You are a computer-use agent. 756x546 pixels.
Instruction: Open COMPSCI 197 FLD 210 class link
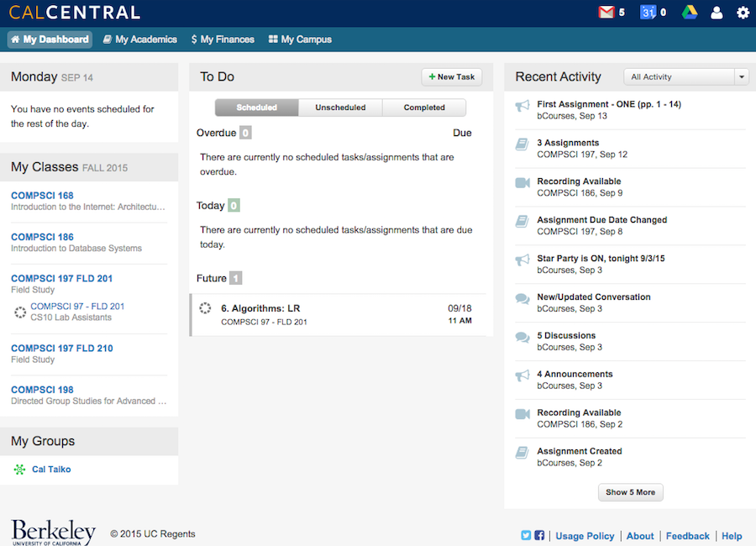pyautogui.click(x=61, y=349)
